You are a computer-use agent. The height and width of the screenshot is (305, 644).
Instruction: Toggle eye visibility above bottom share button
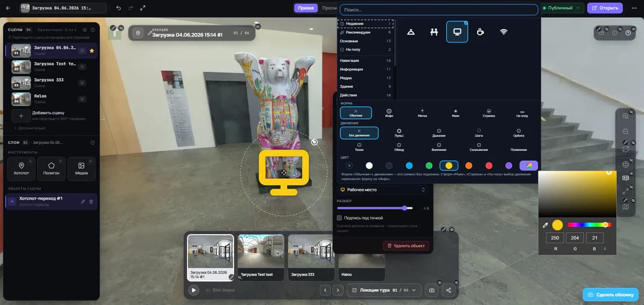[456, 282]
